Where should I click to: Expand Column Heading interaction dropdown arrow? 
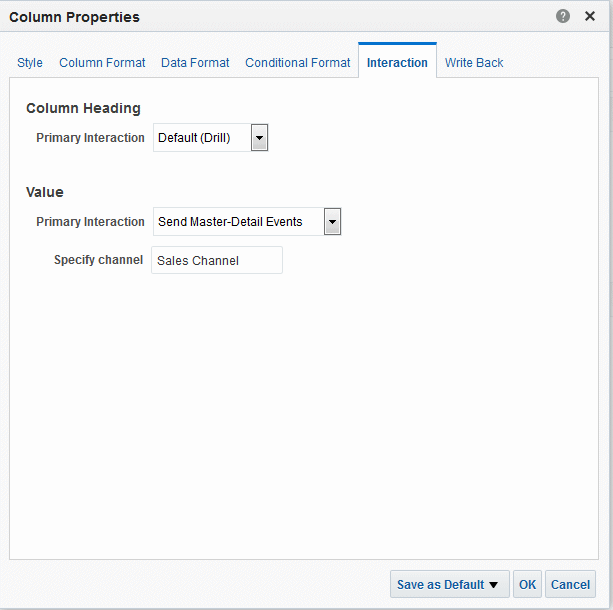[259, 138]
